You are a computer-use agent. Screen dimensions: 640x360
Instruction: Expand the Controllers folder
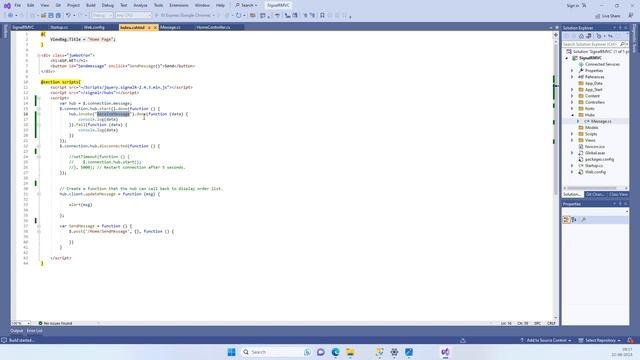tap(572, 102)
